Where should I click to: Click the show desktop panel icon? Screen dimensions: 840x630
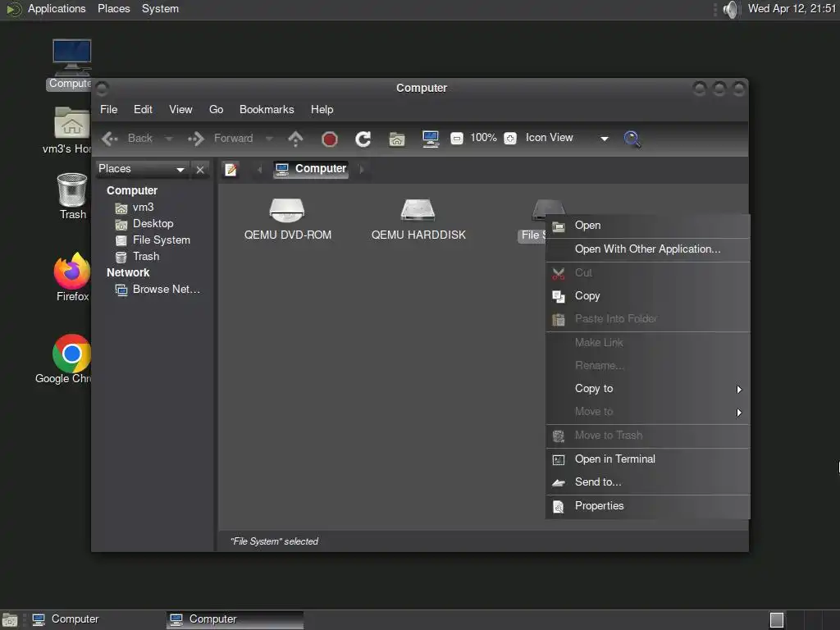10,620
